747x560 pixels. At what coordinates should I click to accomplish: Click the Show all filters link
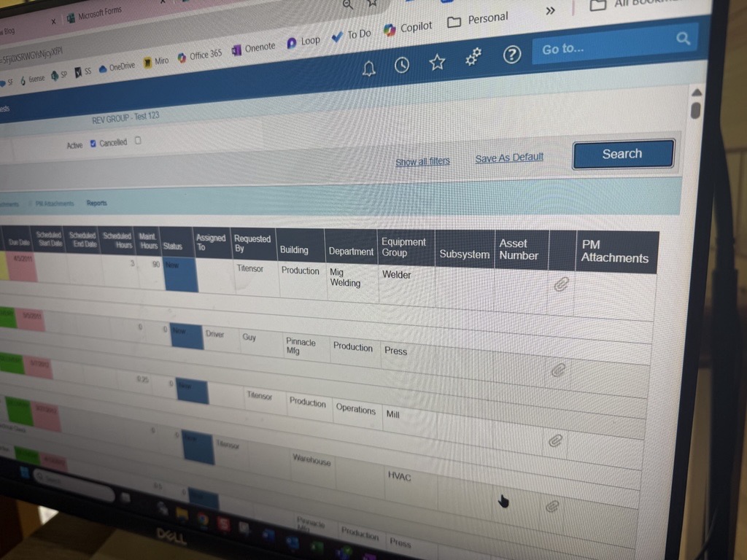point(422,161)
